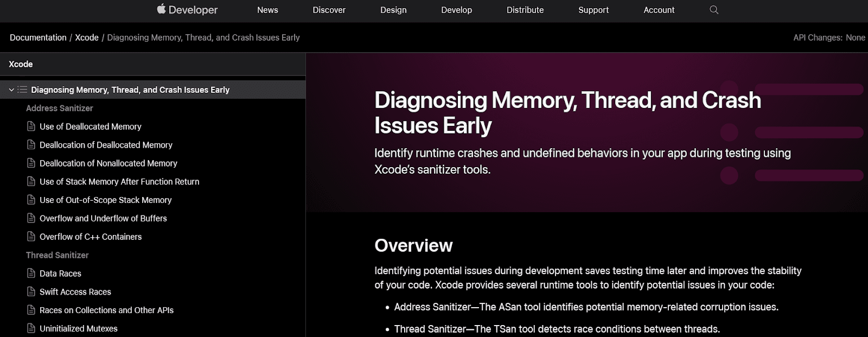
Task: Click the document icon beside Overflow of C++ Containers
Action: click(x=31, y=237)
